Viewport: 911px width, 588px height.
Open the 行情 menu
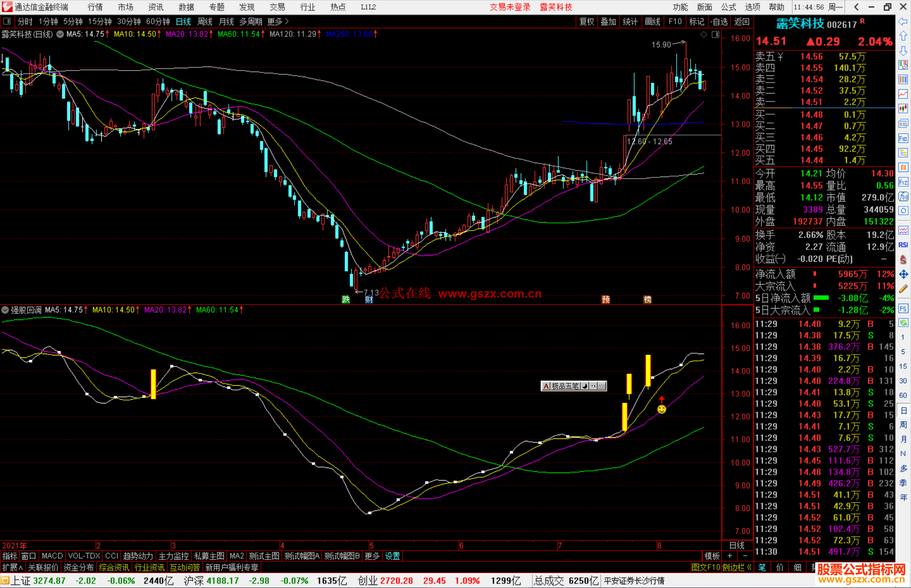95,7
